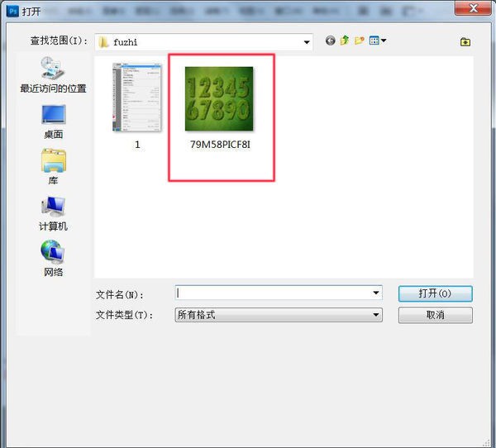
Task: Click the Open (打开) button
Action: coord(435,293)
